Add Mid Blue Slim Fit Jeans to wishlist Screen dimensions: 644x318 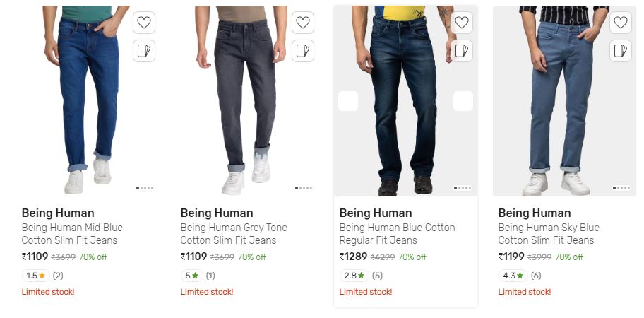pos(144,22)
